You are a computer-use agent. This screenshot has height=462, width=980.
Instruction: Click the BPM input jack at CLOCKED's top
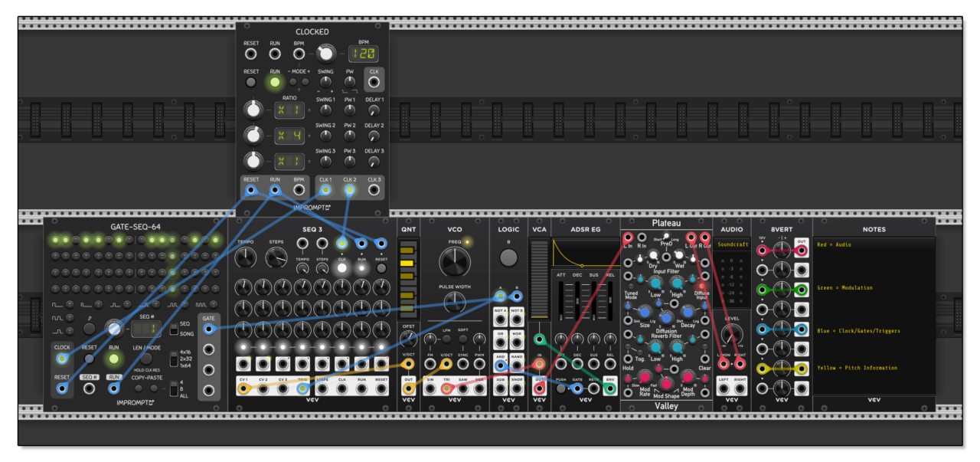pyautogui.click(x=299, y=54)
